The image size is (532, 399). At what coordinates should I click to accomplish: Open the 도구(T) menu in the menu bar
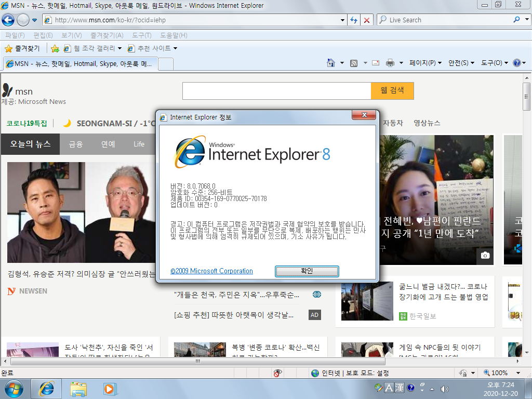coord(142,35)
